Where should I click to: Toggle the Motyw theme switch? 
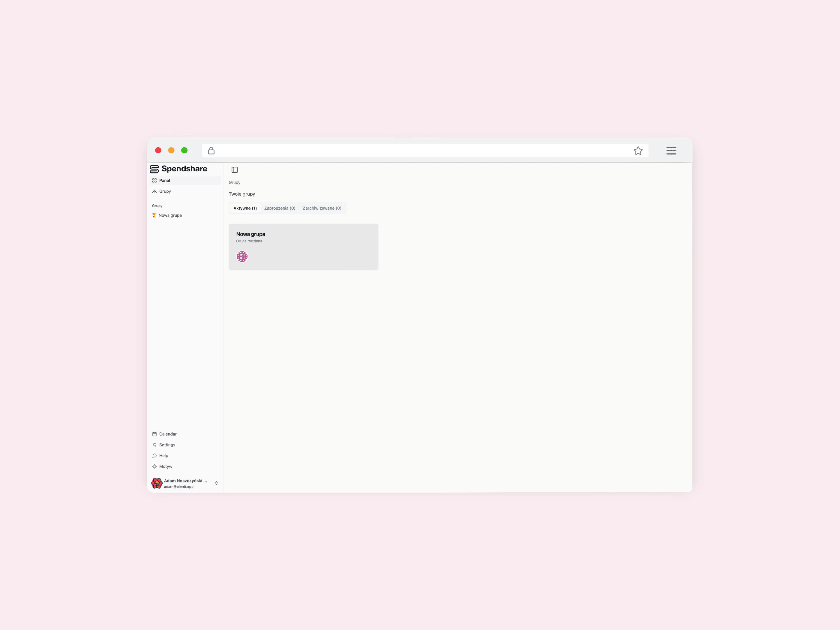pos(185,466)
